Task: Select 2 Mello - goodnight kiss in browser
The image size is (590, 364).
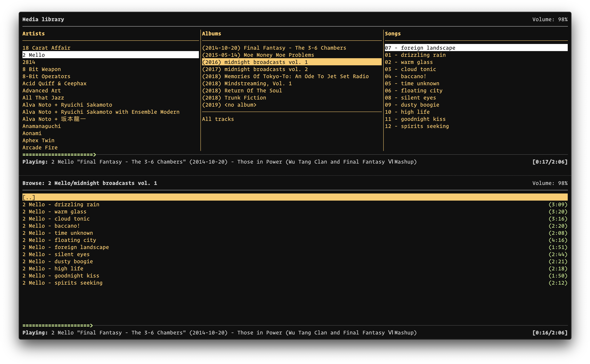Action: pos(295,276)
